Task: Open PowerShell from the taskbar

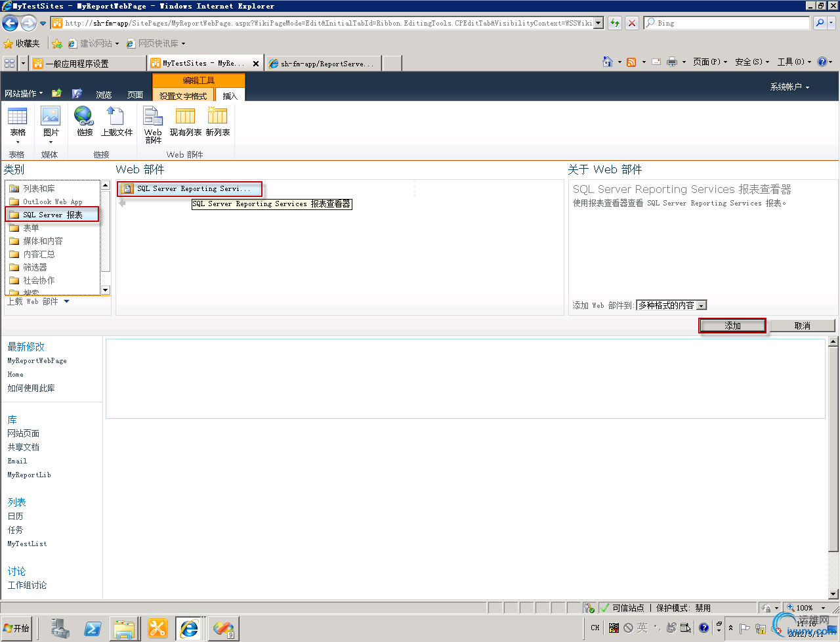Action: (93, 628)
